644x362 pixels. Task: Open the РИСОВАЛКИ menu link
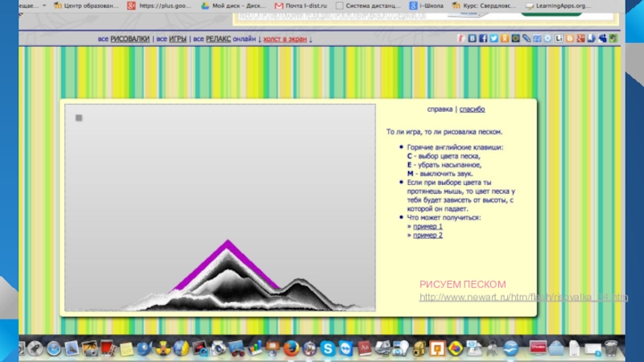click(130, 39)
